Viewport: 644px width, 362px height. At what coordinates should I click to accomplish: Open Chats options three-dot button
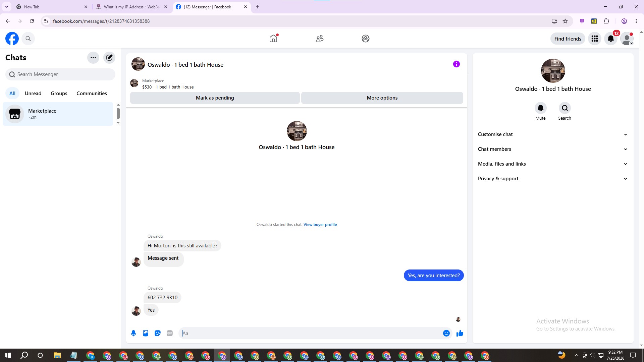pos(93,58)
